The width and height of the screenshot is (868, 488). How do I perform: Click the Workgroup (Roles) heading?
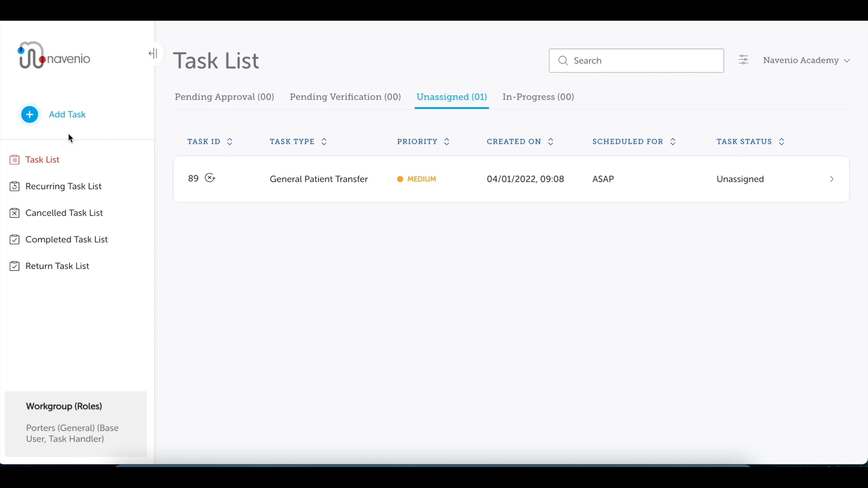pyautogui.click(x=64, y=407)
